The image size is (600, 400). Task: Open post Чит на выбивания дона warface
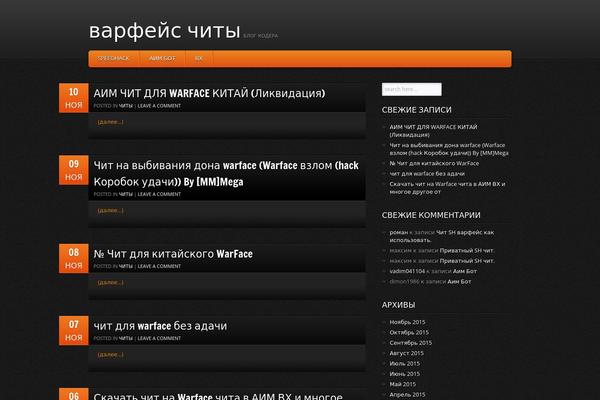coord(226,173)
